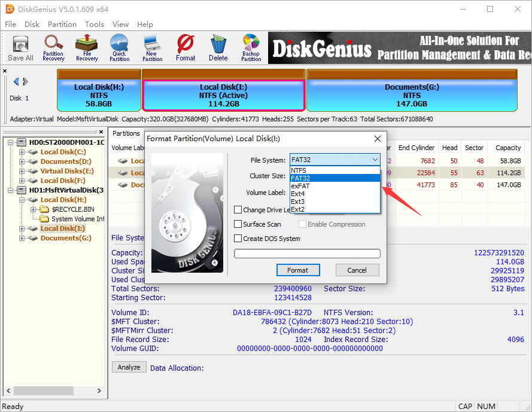This screenshot has height=412, width=532.
Task: Switch to the Partitions tab
Action: click(x=126, y=133)
